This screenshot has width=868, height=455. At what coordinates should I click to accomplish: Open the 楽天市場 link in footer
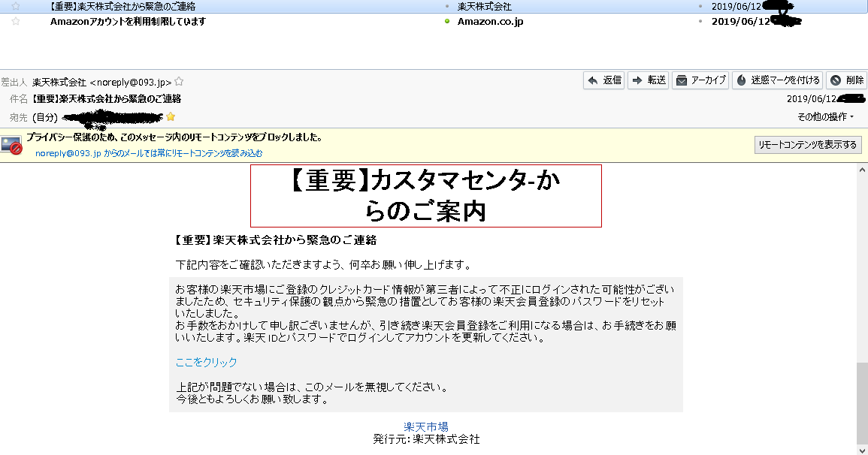(x=425, y=426)
